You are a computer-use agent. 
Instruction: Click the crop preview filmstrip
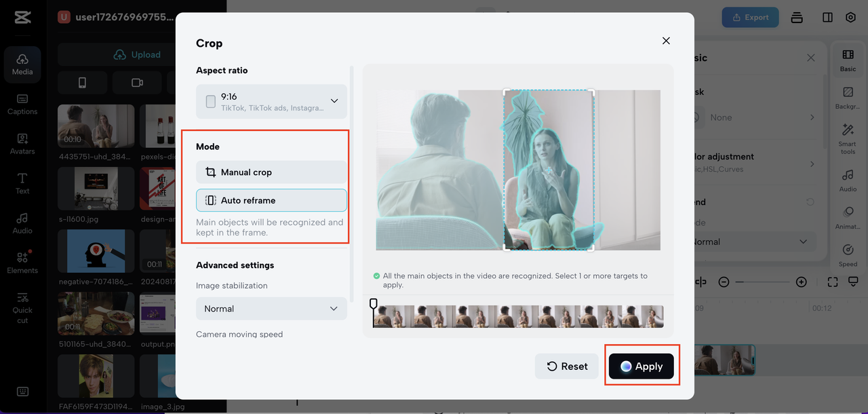(x=518, y=316)
